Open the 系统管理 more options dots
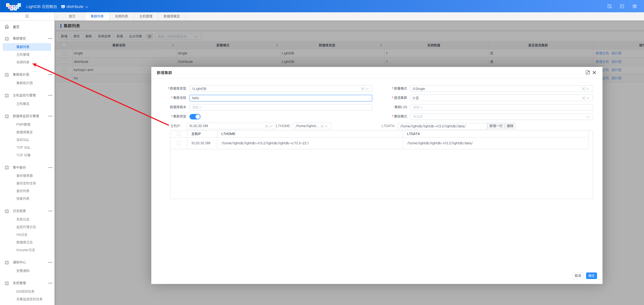644x305 pixels. click(x=50, y=283)
